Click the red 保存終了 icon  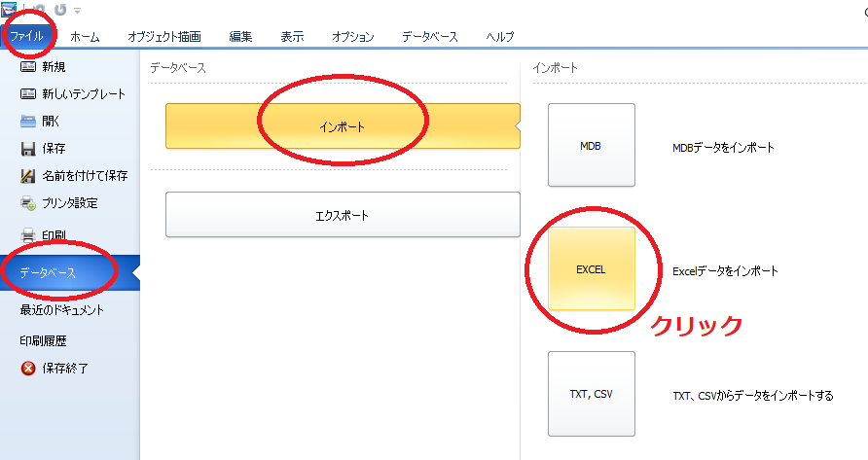click(x=27, y=369)
